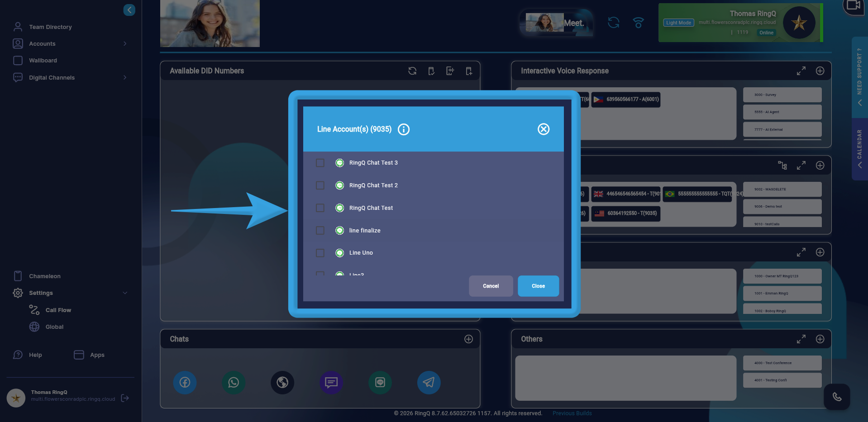
Task: Add a new DID number via phone-plus icon
Action: 469,71
